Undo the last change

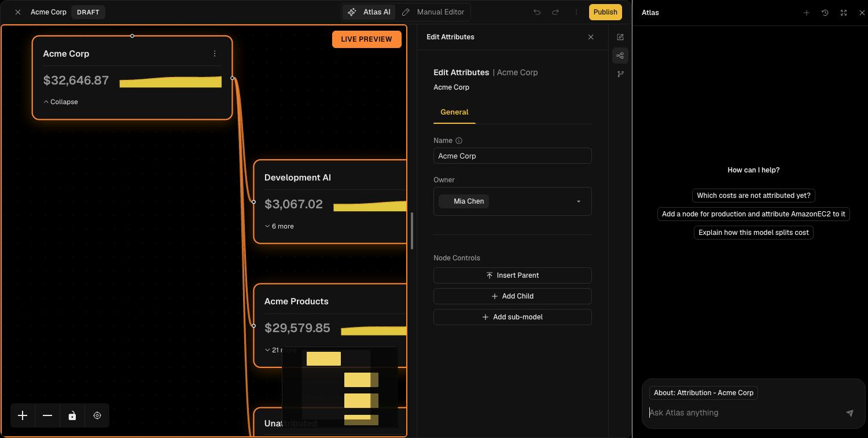(x=537, y=12)
